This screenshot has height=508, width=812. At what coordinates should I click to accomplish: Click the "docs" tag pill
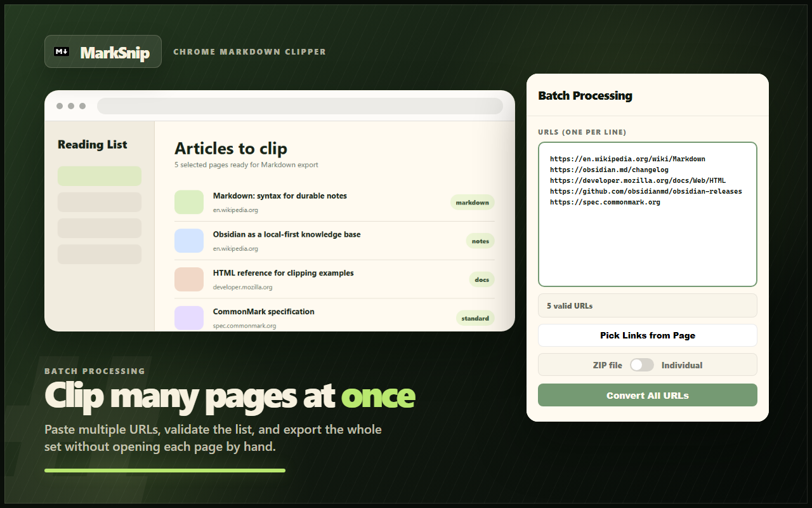pyautogui.click(x=482, y=279)
